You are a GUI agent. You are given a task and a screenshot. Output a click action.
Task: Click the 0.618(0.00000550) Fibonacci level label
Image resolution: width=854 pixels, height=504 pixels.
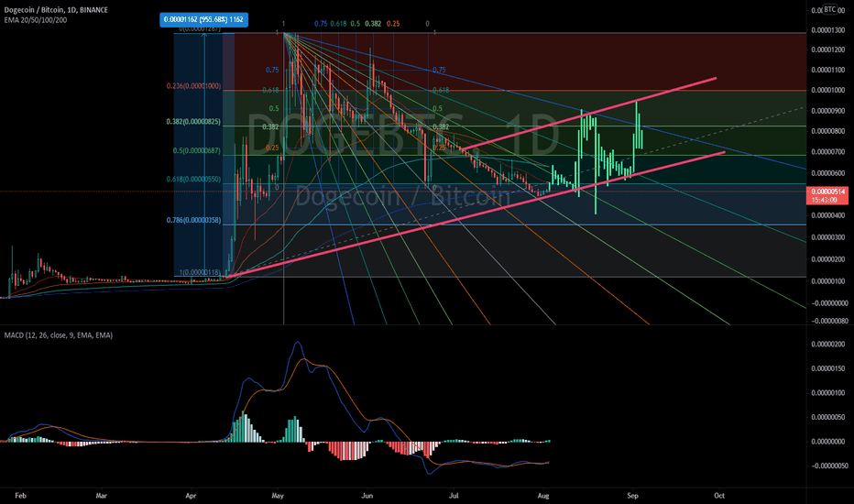pos(193,180)
